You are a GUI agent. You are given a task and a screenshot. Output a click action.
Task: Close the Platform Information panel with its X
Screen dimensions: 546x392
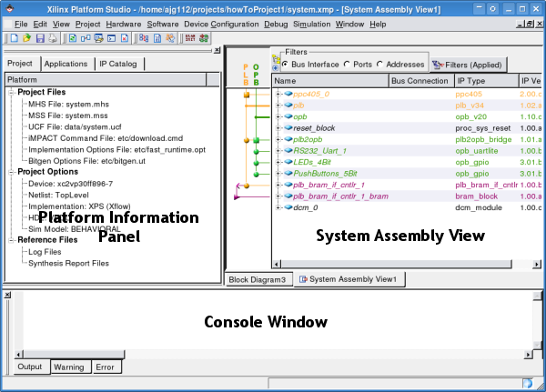coord(217,50)
